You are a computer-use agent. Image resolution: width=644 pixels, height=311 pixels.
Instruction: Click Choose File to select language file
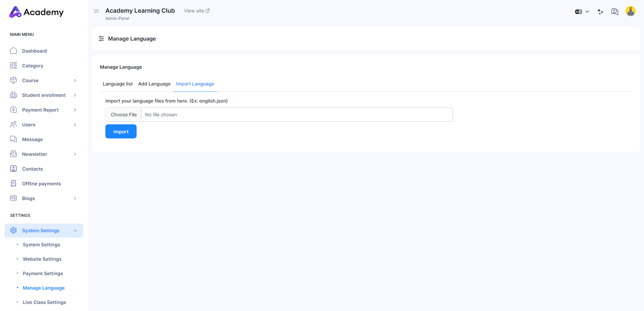123,115
